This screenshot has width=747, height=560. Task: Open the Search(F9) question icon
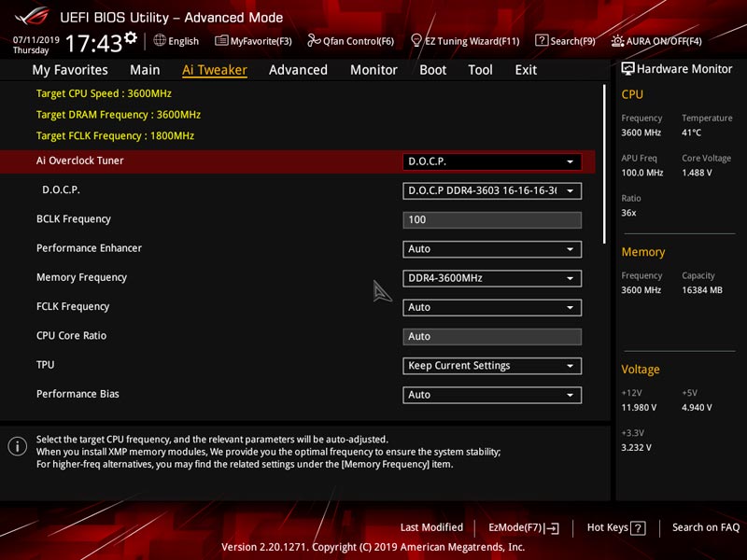click(542, 40)
